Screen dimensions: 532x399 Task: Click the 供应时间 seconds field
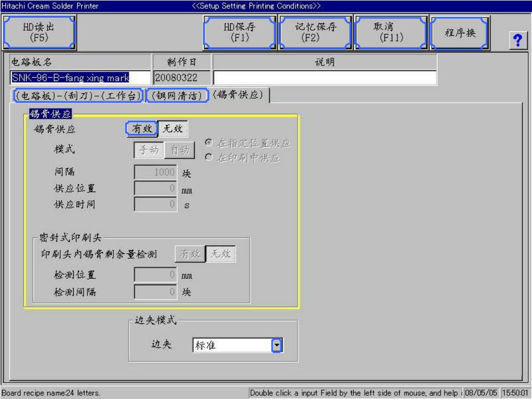155,204
